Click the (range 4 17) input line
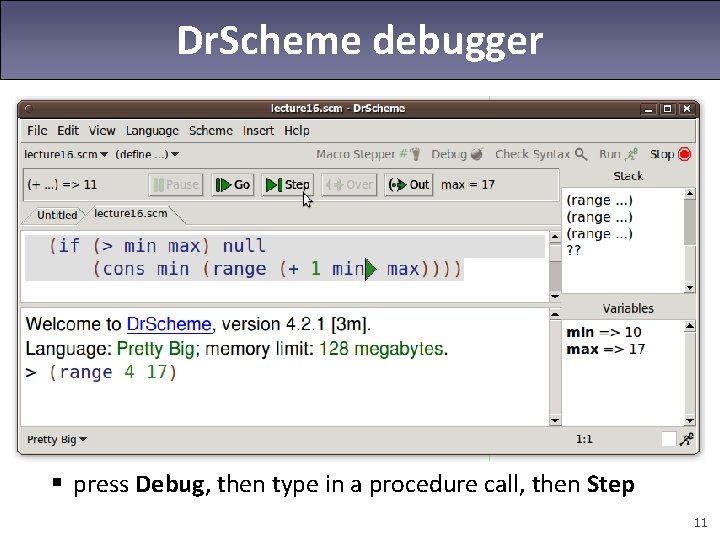The width and height of the screenshot is (720, 540). [x=112, y=372]
